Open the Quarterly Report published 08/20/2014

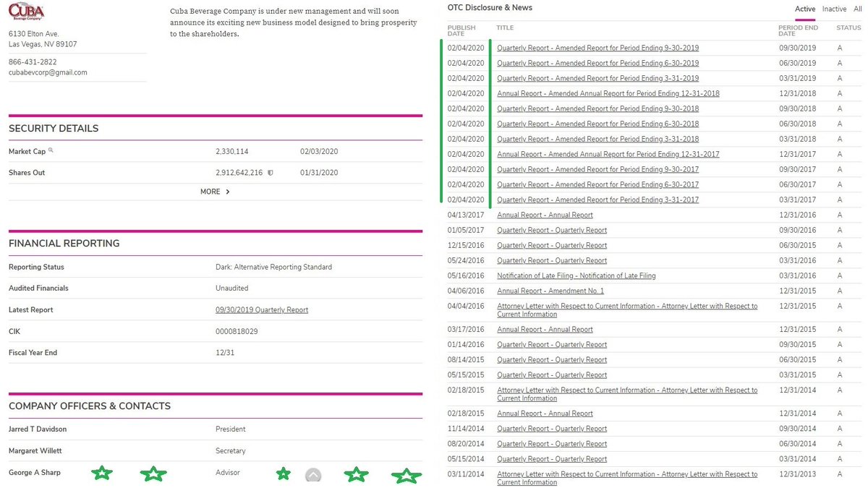pyautogui.click(x=552, y=443)
